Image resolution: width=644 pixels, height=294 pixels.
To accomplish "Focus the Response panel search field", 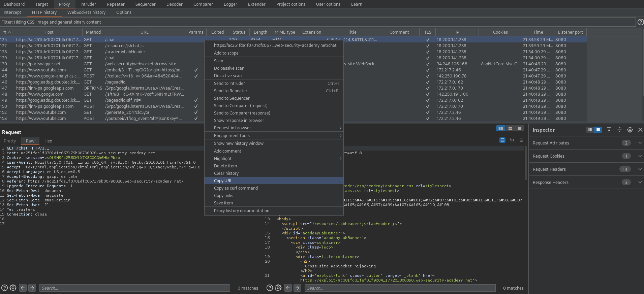I will click(x=400, y=288).
